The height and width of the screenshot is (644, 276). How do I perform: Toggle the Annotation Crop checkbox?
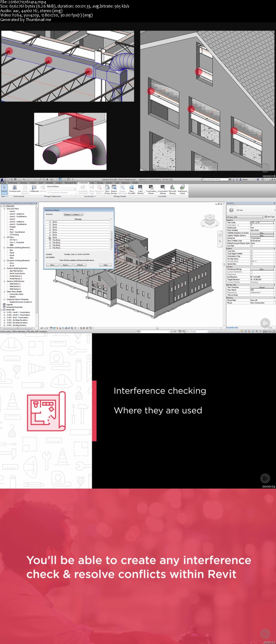(x=251, y=256)
